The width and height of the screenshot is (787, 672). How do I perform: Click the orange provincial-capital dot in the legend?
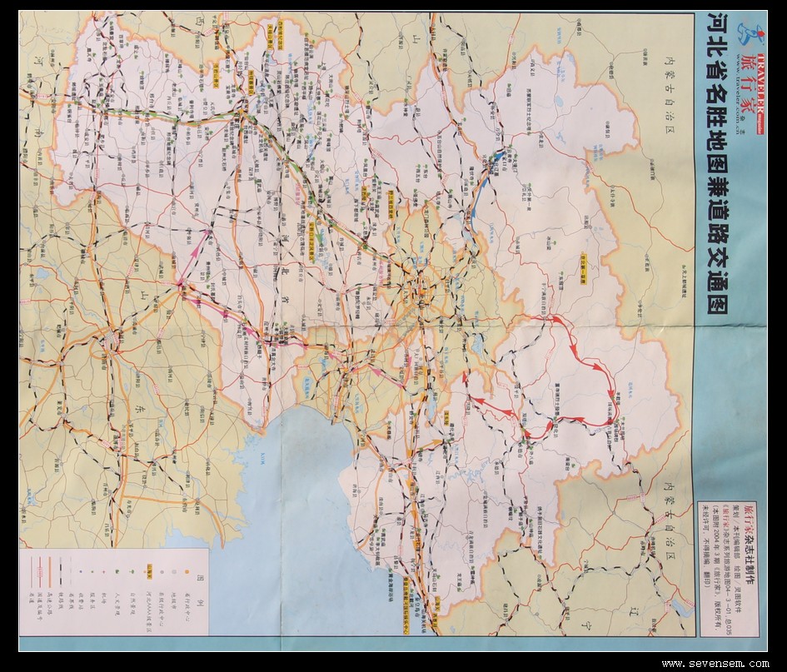187,572
